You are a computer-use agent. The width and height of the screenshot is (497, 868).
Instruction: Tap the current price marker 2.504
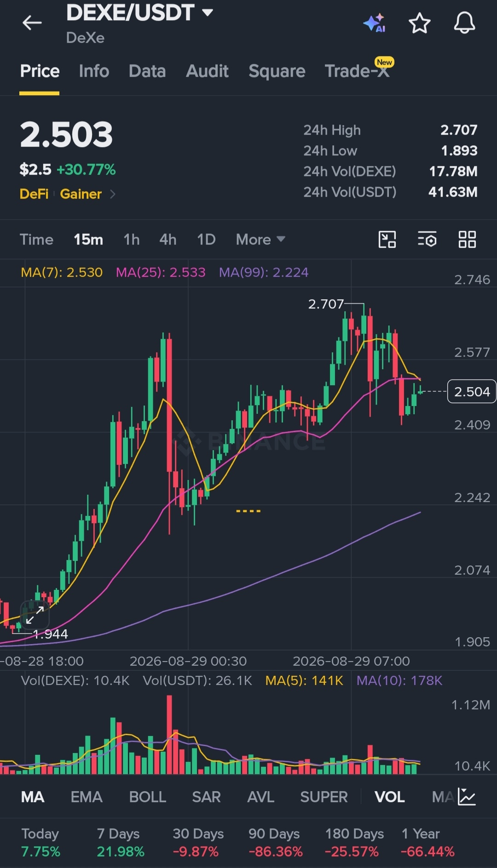[x=472, y=391]
